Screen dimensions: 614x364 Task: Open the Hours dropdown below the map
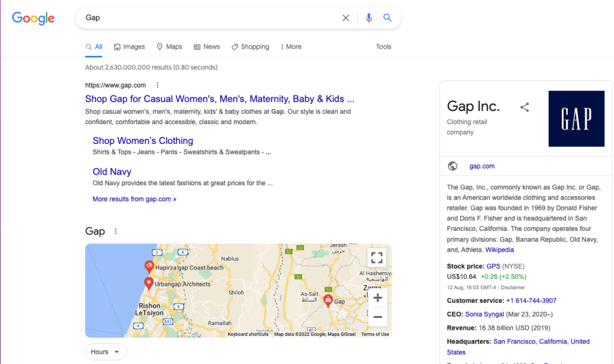(x=106, y=352)
